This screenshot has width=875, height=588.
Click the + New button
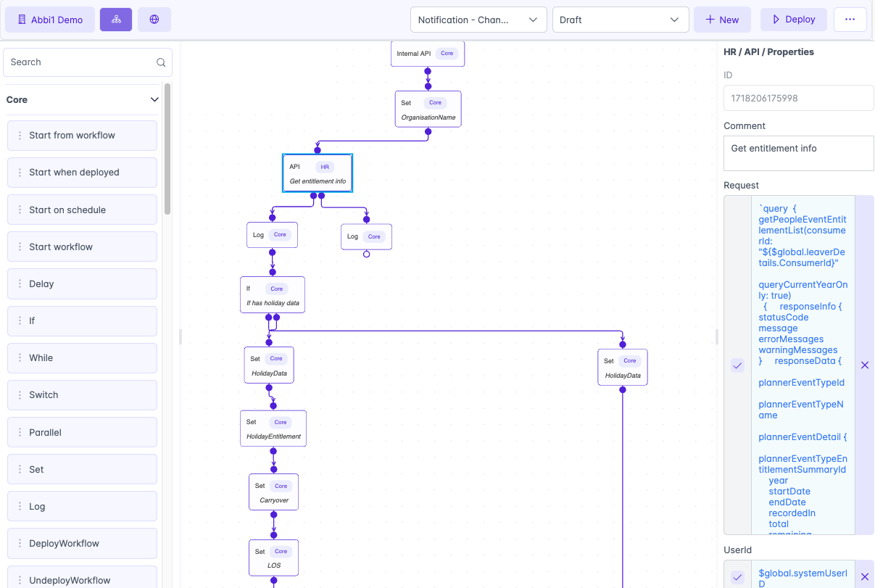coord(722,20)
